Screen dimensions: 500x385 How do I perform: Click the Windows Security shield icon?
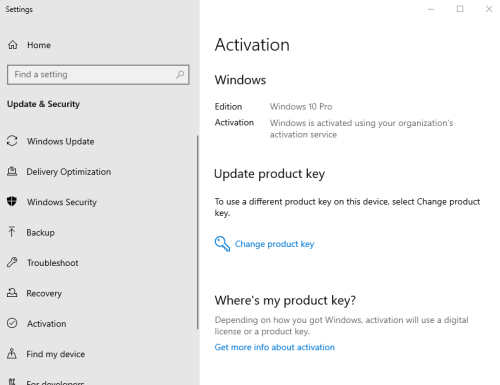[12, 201]
